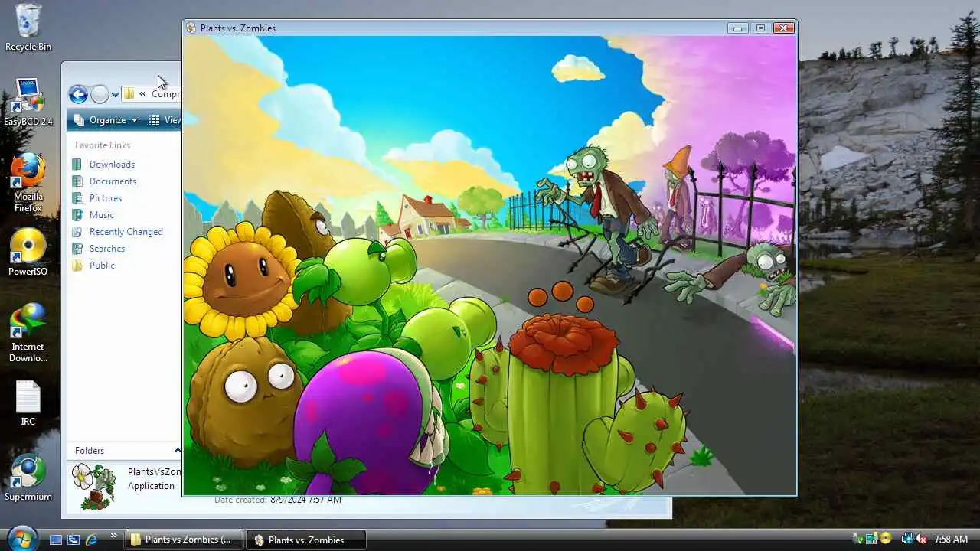Click the muted volume tray icon

[x=921, y=539]
